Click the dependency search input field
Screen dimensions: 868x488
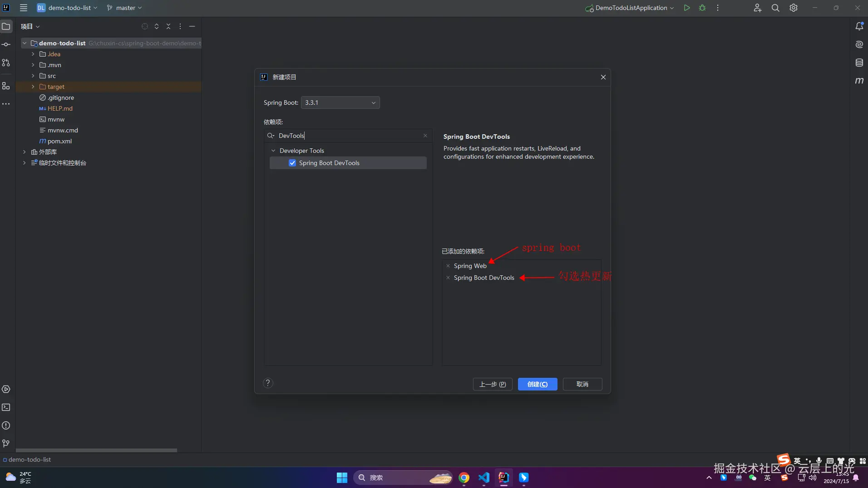(x=348, y=136)
